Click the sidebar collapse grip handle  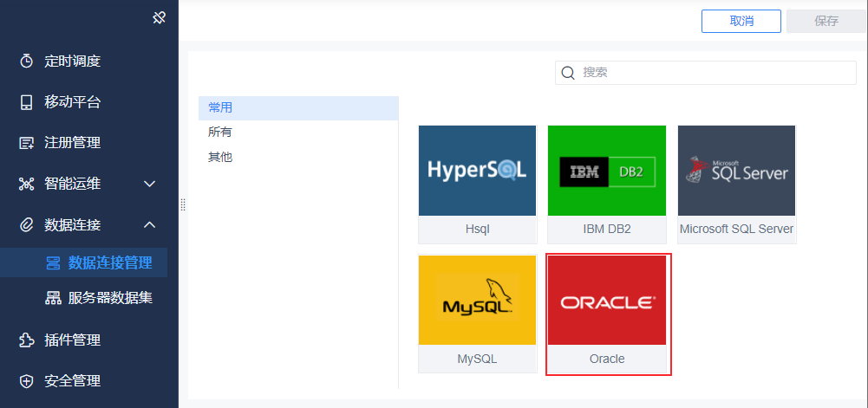pos(183,204)
